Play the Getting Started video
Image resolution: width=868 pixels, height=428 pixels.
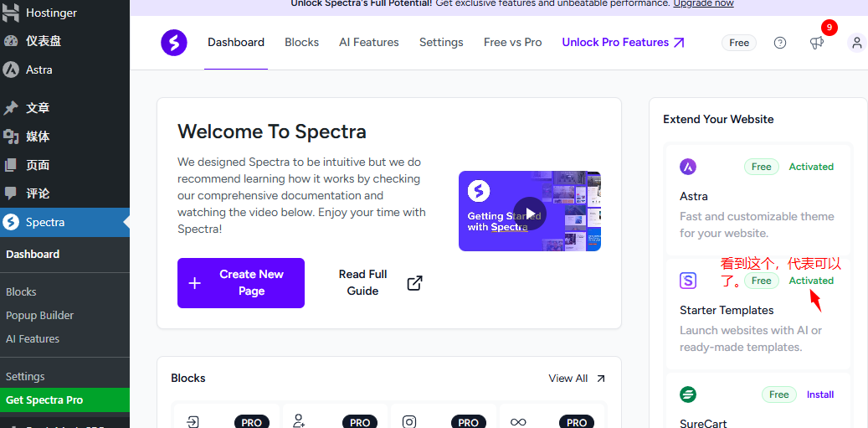528,211
